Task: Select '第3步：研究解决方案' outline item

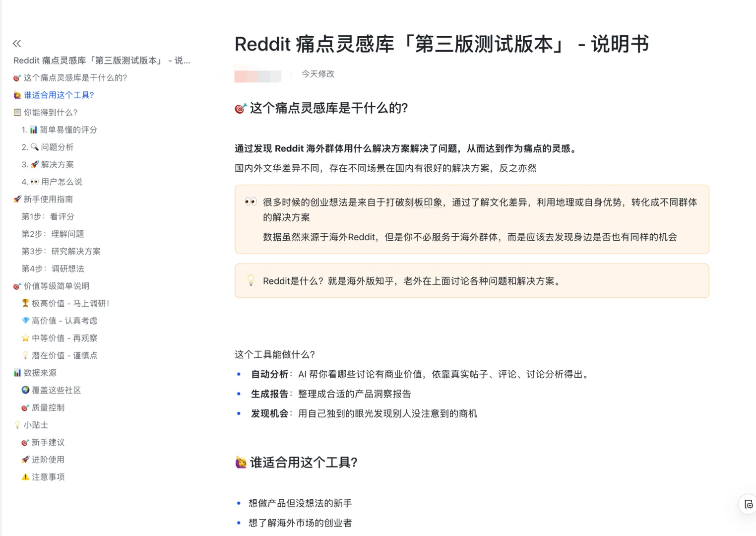Action: [61, 252]
